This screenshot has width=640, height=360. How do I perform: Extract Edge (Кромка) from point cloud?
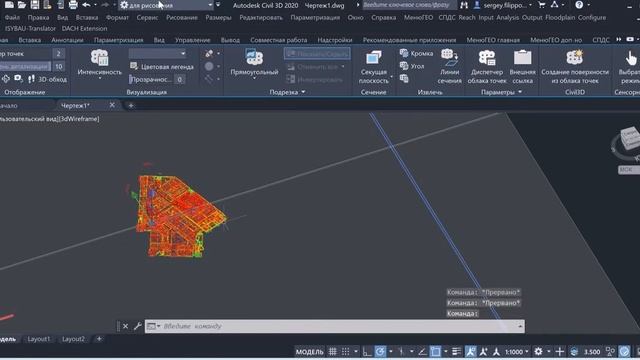(416, 53)
